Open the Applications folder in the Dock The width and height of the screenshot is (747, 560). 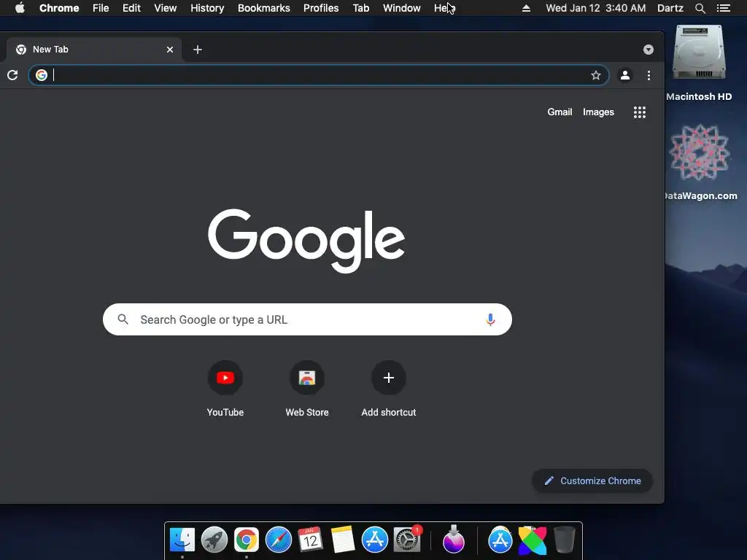[500, 540]
